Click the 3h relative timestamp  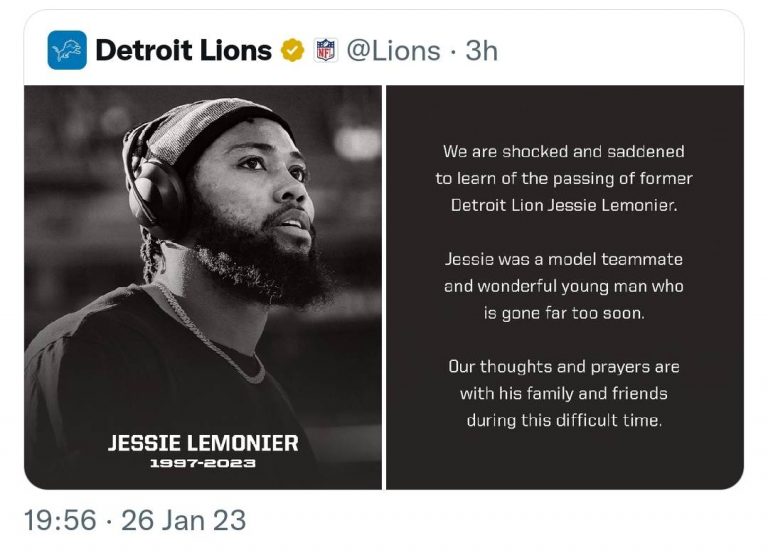(x=481, y=50)
